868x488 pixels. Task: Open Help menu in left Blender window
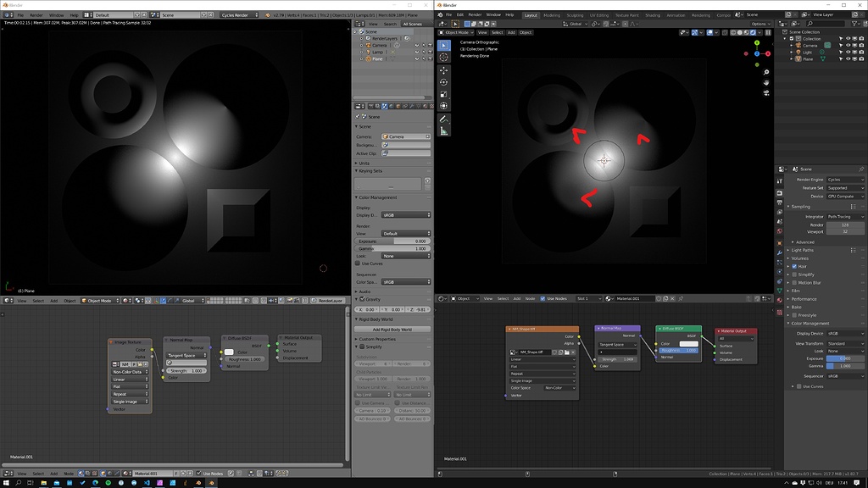click(74, 15)
